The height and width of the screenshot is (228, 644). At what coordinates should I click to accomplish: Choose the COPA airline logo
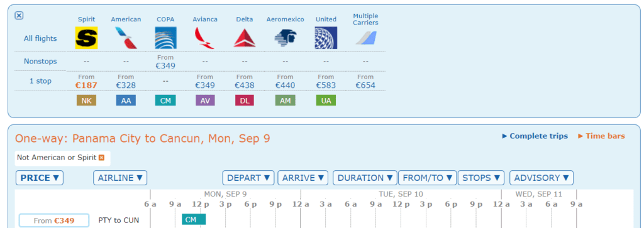point(165,38)
